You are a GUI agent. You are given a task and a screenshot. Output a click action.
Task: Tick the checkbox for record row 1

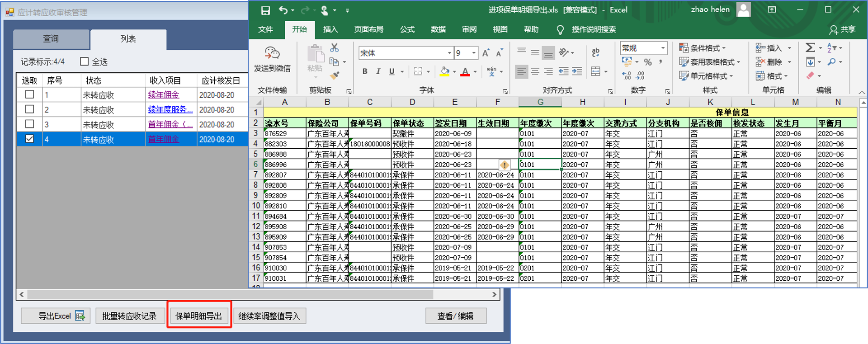tap(30, 94)
